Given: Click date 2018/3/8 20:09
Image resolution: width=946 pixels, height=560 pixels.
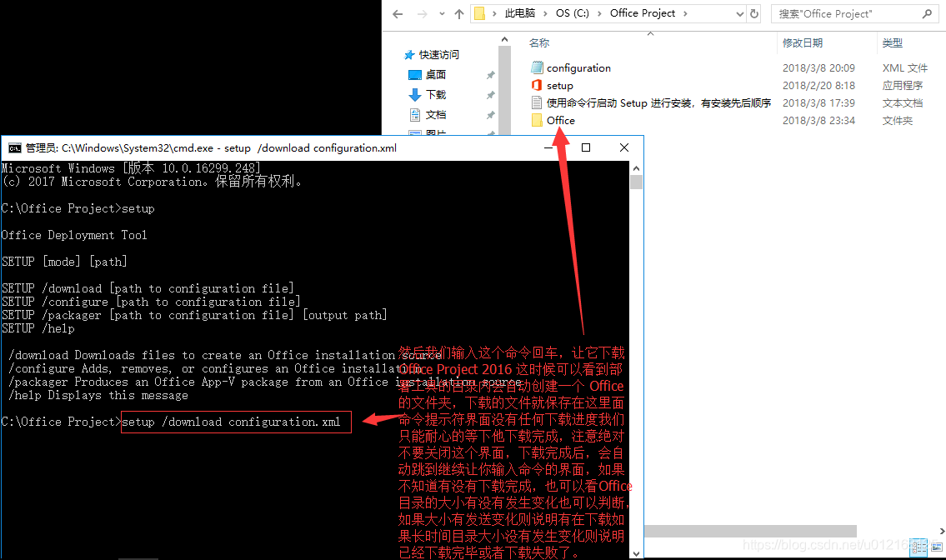Looking at the screenshot, I should 818,68.
